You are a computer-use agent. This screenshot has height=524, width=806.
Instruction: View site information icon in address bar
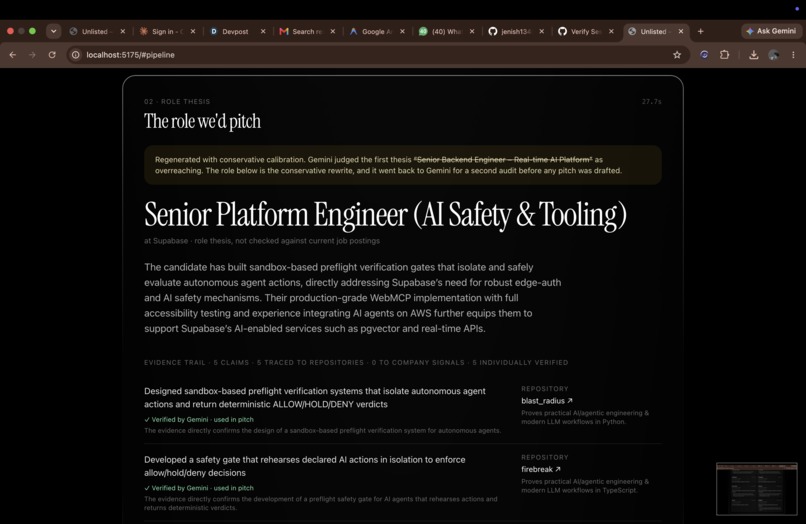tap(76, 55)
